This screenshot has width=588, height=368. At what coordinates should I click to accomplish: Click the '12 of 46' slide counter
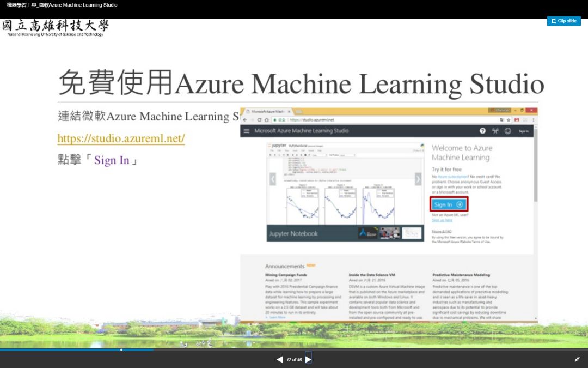[294, 360]
